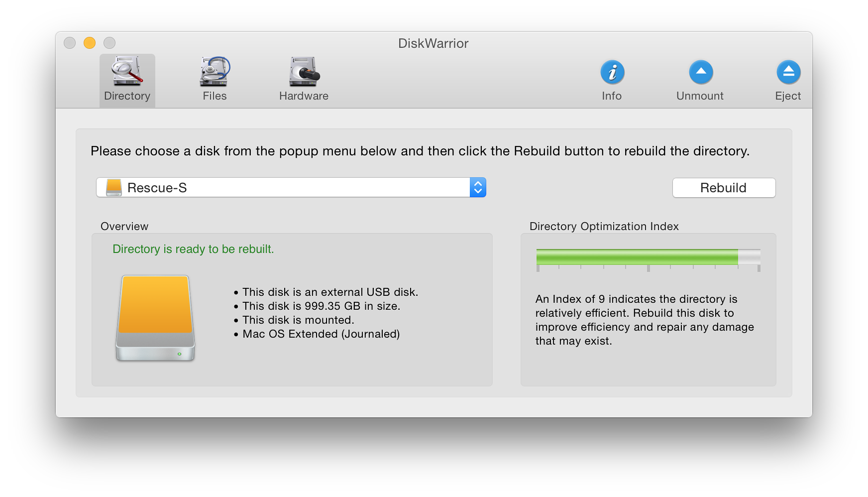Click the Directory label in toolbar
The image size is (868, 497).
pos(127,96)
